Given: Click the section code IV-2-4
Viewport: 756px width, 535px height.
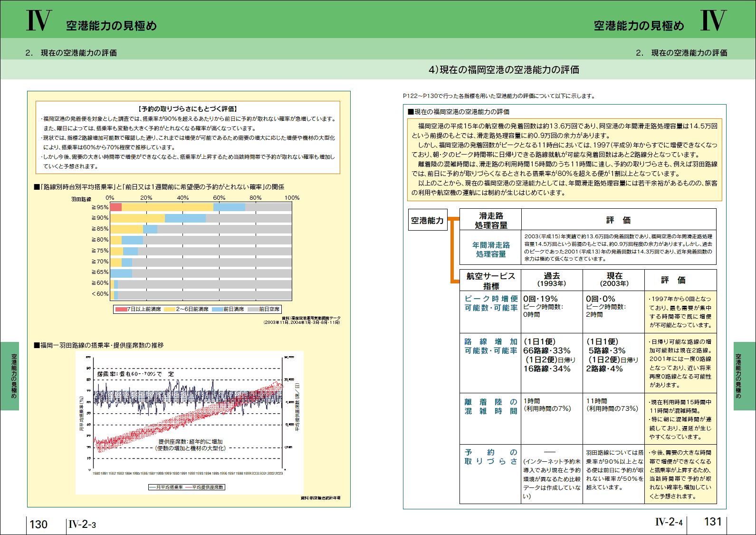Looking at the screenshot, I should (669, 522).
